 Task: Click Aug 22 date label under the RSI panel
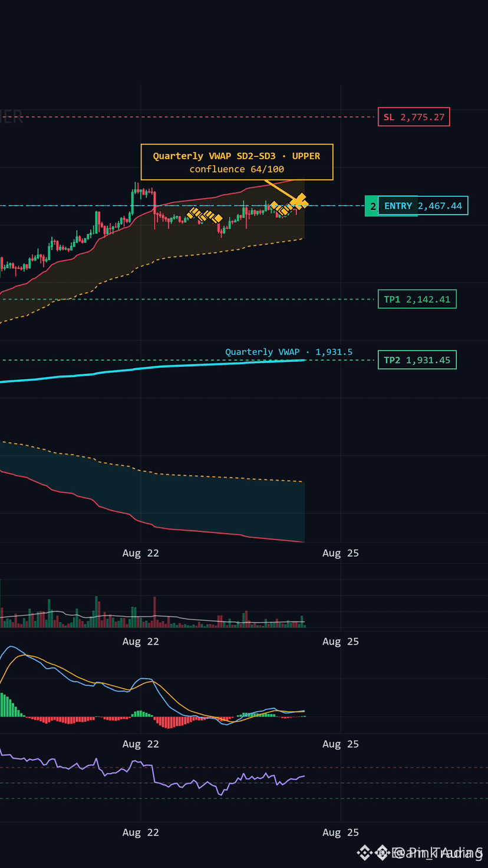[141, 833]
